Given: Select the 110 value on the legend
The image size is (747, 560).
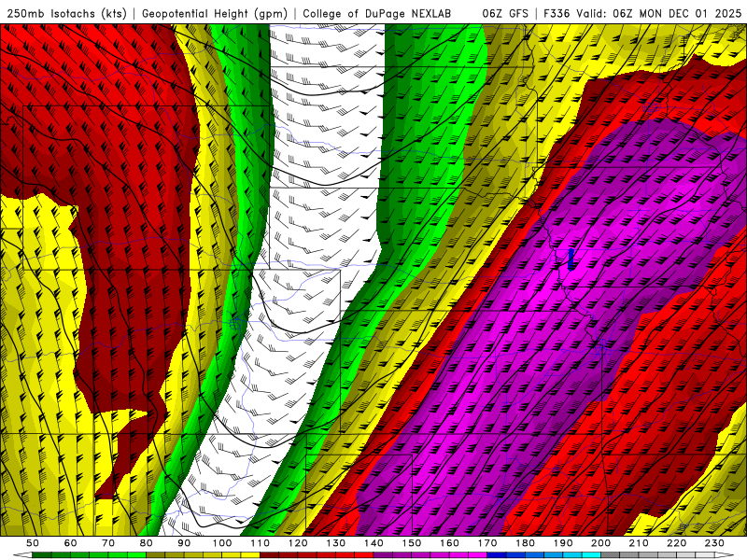Looking at the screenshot, I should (x=261, y=543).
